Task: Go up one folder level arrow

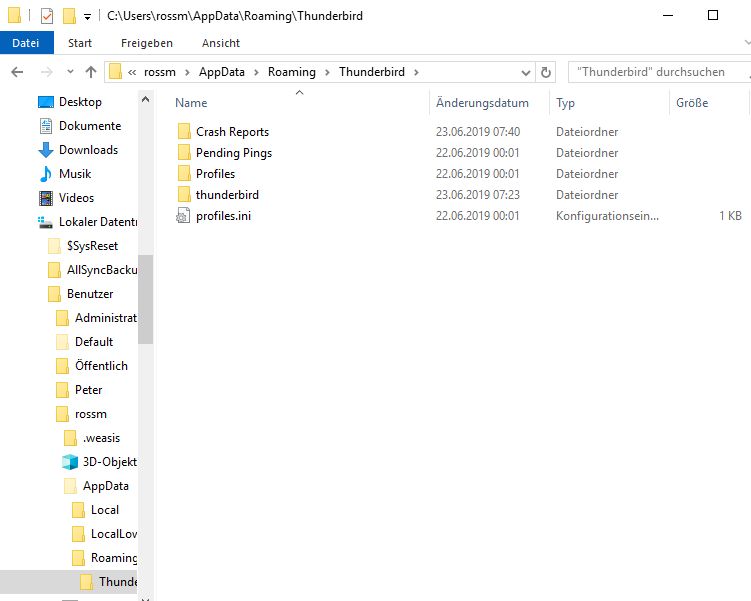Action: pyautogui.click(x=91, y=72)
